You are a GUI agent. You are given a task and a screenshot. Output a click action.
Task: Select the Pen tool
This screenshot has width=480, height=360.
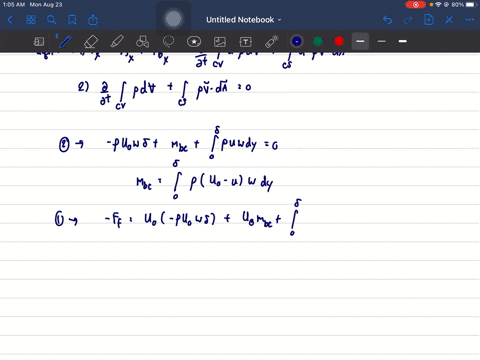[65, 42]
